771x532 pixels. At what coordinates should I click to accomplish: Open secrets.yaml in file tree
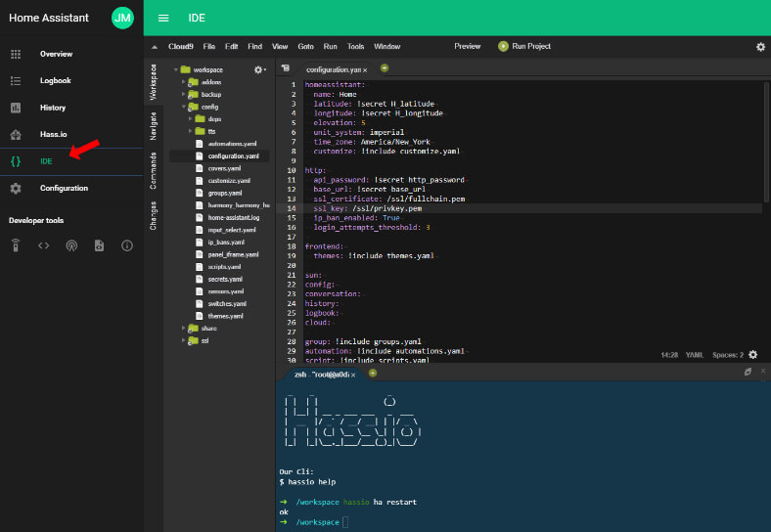pyautogui.click(x=225, y=279)
